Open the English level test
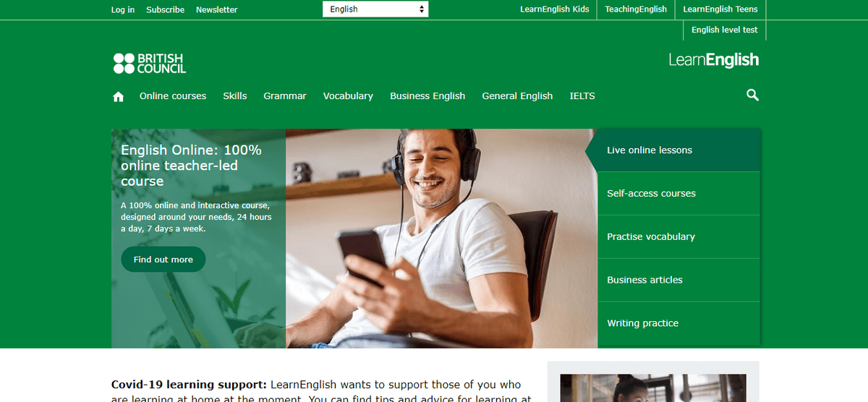 click(x=724, y=30)
